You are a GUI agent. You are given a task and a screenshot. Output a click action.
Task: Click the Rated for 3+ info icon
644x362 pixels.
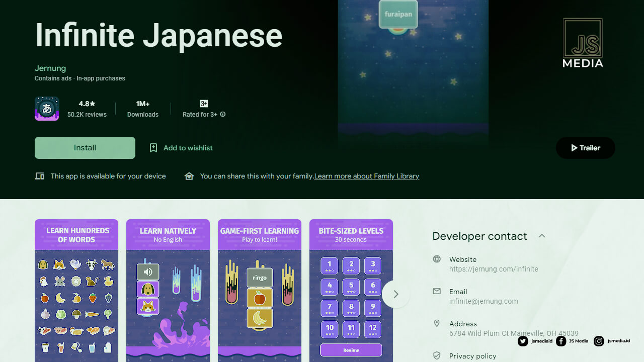[223, 114]
